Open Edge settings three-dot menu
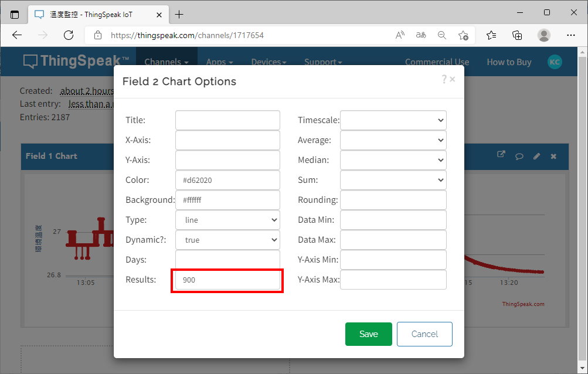 tap(571, 35)
